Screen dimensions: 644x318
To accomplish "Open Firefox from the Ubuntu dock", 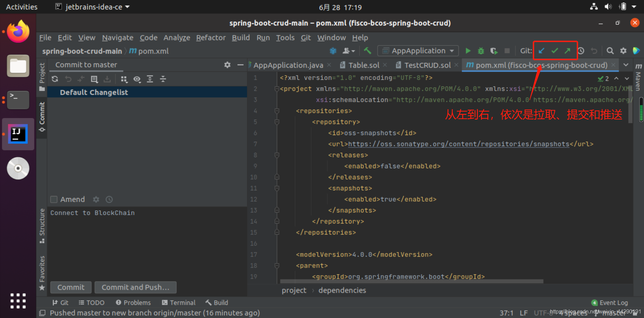I will 18,31.
